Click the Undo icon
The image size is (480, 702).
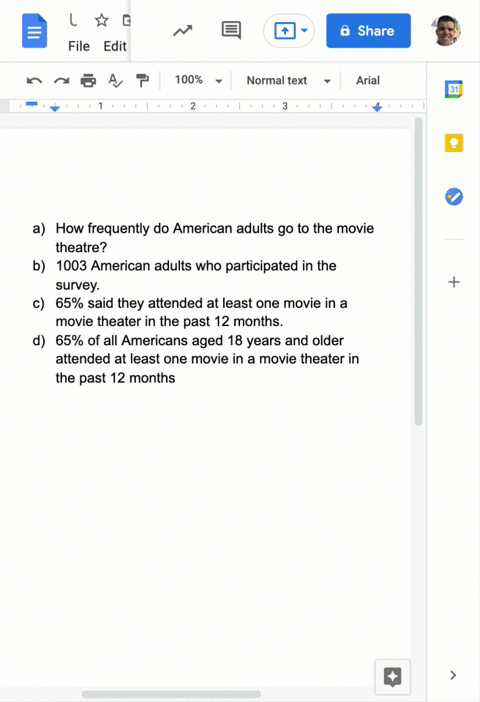pyautogui.click(x=34, y=81)
